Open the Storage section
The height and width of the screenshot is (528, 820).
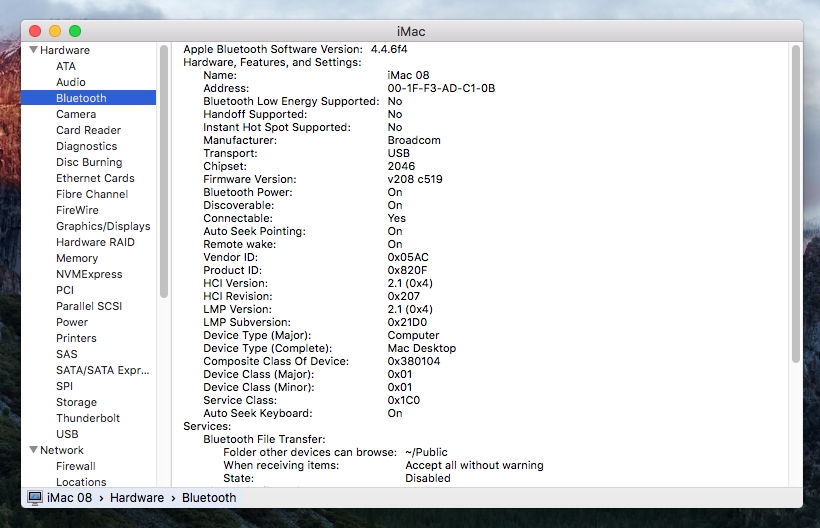point(76,402)
